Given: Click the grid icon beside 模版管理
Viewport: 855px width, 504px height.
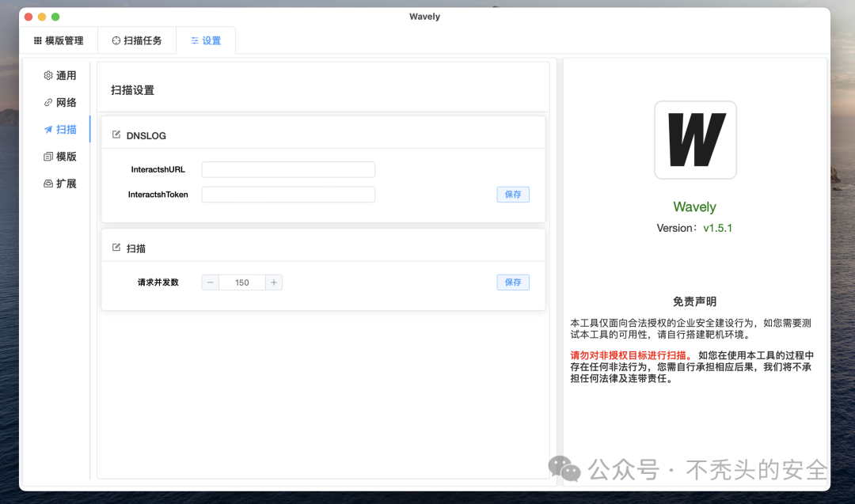Looking at the screenshot, I should [38, 40].
